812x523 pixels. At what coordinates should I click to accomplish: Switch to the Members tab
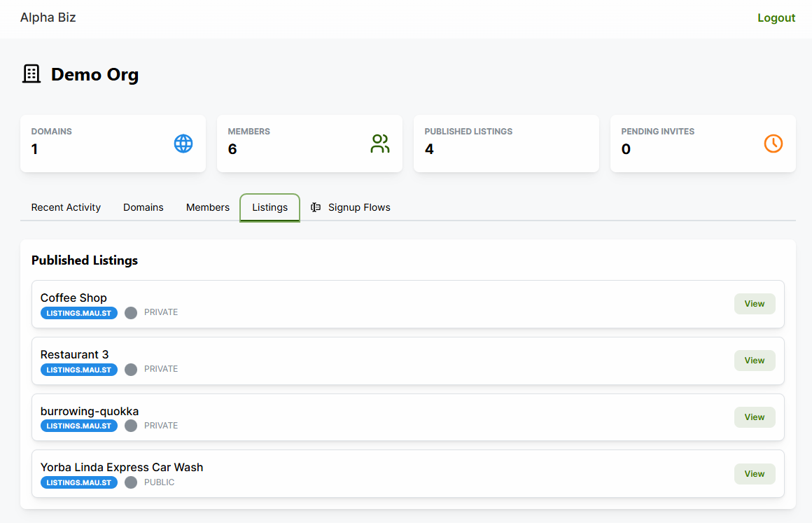(x=207, y=207)
